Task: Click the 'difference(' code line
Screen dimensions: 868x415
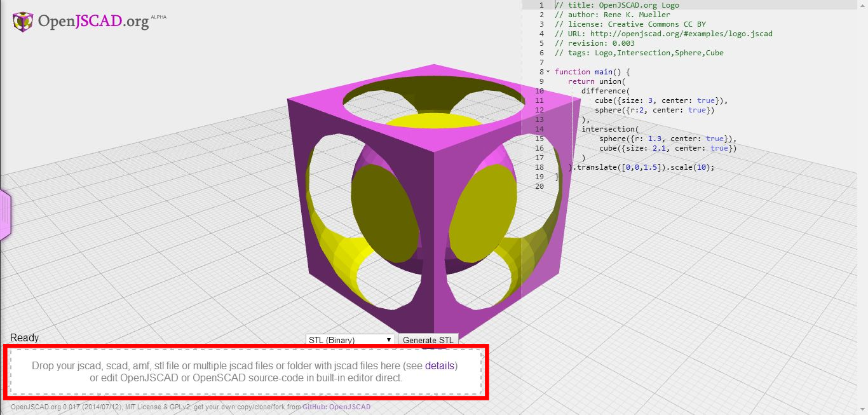Action: 606,91
